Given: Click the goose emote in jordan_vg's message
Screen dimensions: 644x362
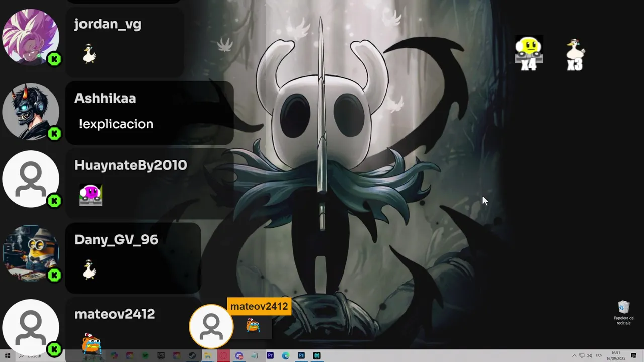Looking at the screenshot, I should (x=89, y=54).
